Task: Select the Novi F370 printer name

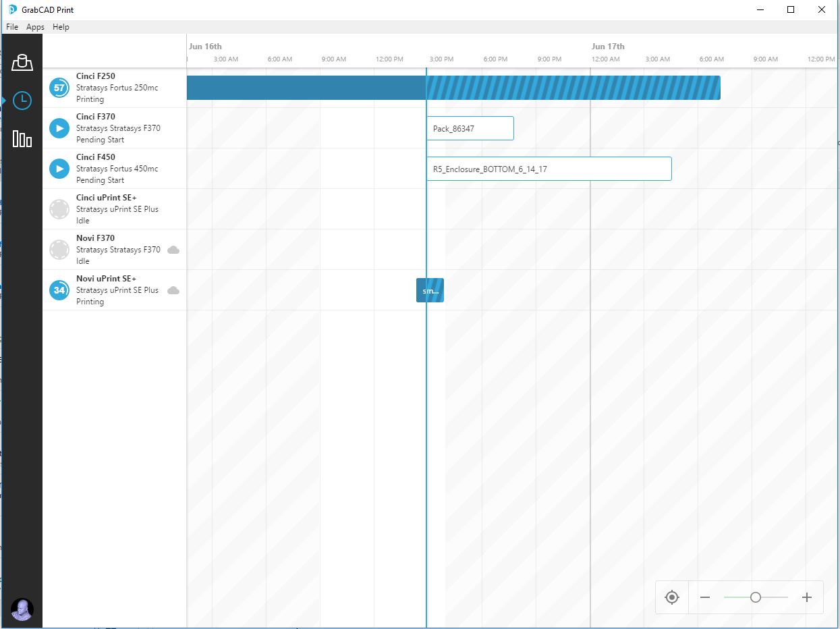Action: pos(95,238)
